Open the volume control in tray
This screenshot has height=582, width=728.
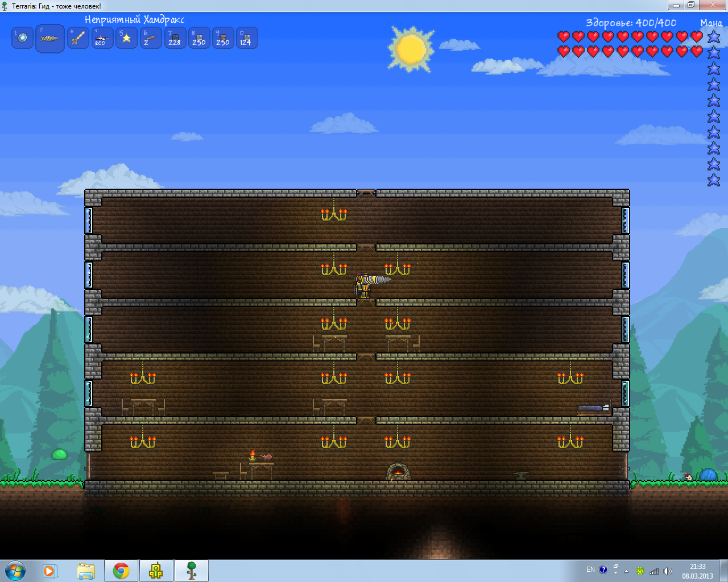[x=668, y=571]
